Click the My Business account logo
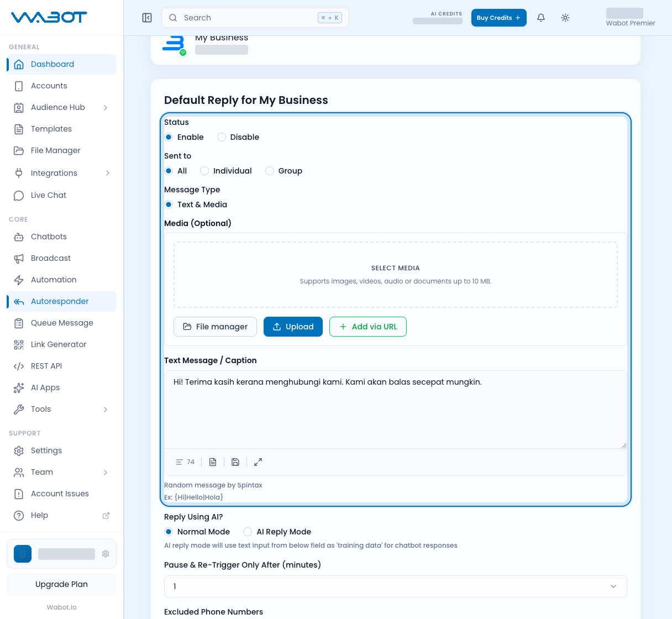 (x=174, y=44)
